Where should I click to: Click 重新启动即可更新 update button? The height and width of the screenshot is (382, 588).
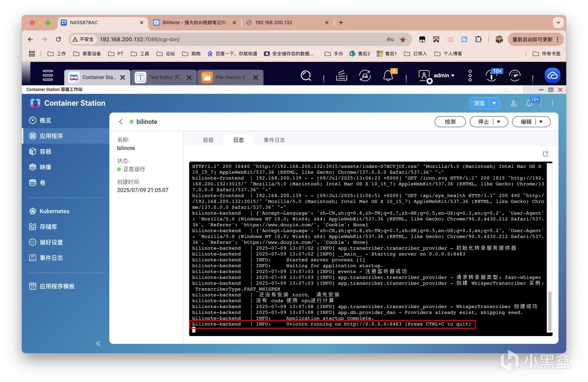tap(536, 40)
